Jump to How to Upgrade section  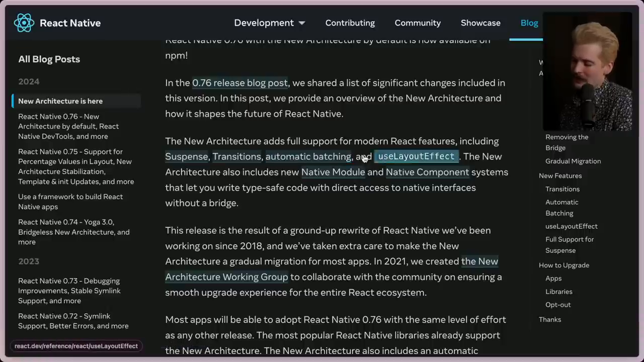(564, 265)
